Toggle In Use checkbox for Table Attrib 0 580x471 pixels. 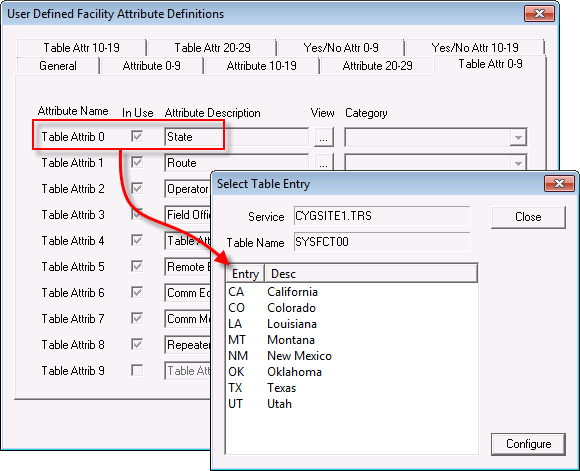pyautogui.click(x=137, y=137)
